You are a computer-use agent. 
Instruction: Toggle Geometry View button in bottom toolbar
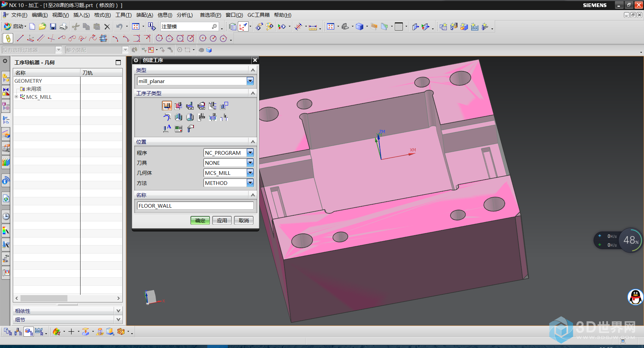(x=29, y=332)
